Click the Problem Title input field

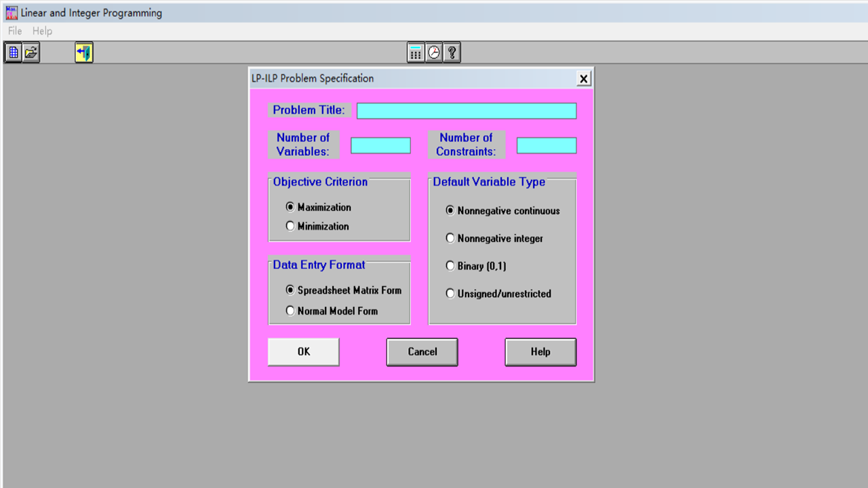tap(467, 111)
